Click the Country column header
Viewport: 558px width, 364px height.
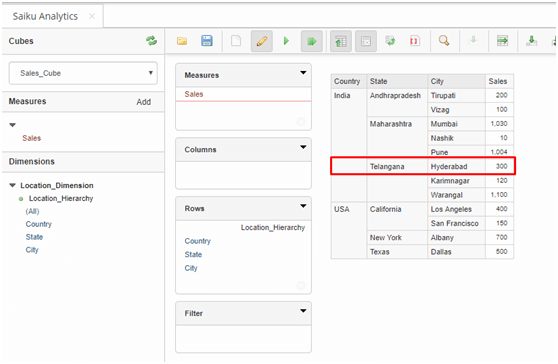(x=349, y=81)
